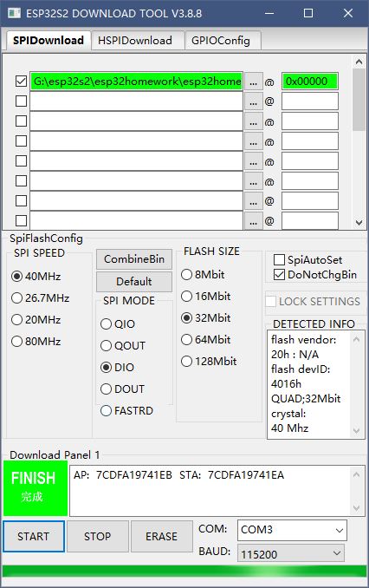Click the sixth row browse button
Screen dimensions: 369x588
click(253, 181)
